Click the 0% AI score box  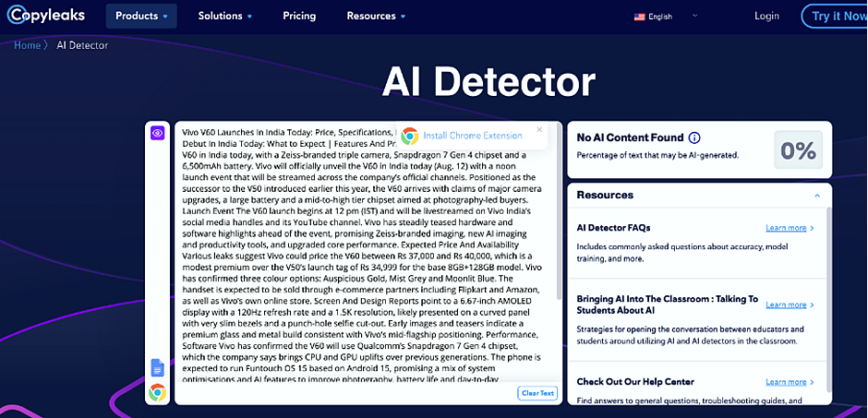(x=798, y=149)
